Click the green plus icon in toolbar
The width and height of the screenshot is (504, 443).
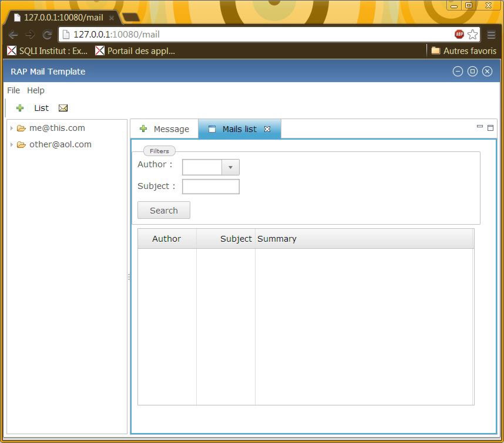pos(20,108)
